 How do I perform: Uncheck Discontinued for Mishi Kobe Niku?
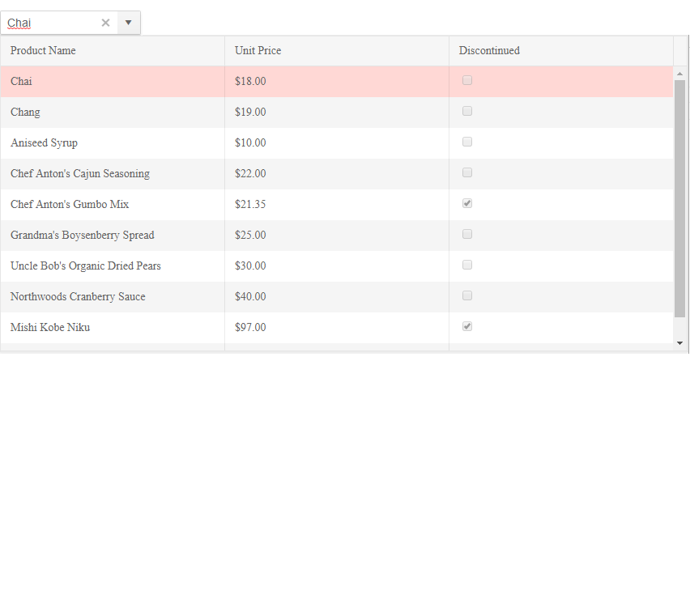coord(467,327)
